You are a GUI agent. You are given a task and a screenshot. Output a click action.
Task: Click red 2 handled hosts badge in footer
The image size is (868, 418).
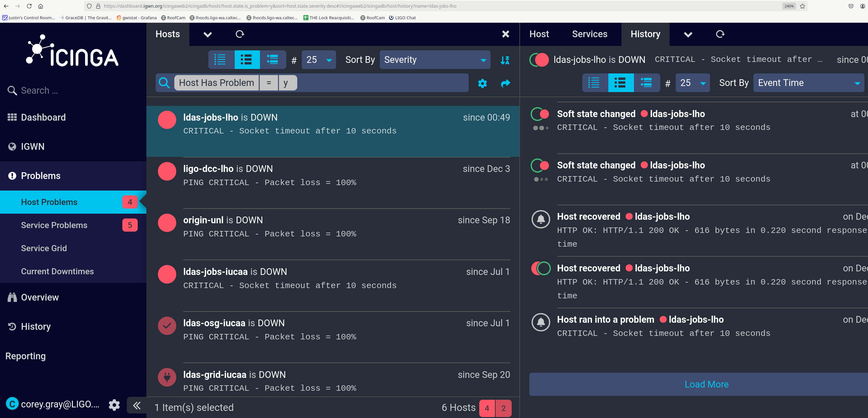503,408
